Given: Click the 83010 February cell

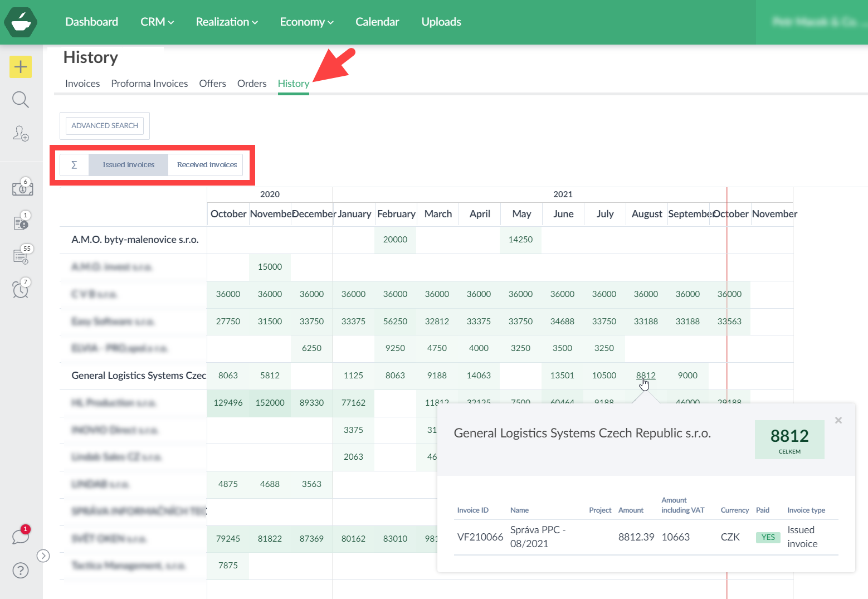Looking at the screenshot, I should pyautogui.click(x=395, y=539).
